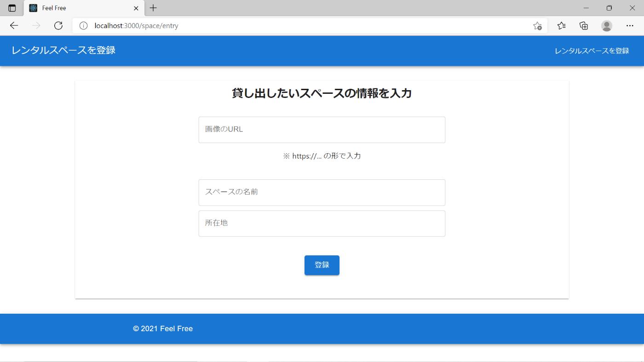
Task: Click the heading 貸し出したいスペースの情報を入力
Action: (322, 93)
